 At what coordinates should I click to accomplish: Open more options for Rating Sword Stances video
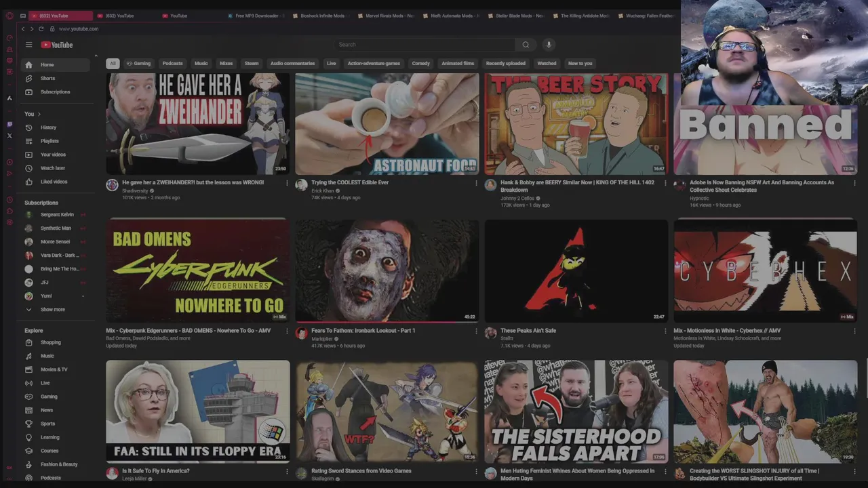click(476, 471)
